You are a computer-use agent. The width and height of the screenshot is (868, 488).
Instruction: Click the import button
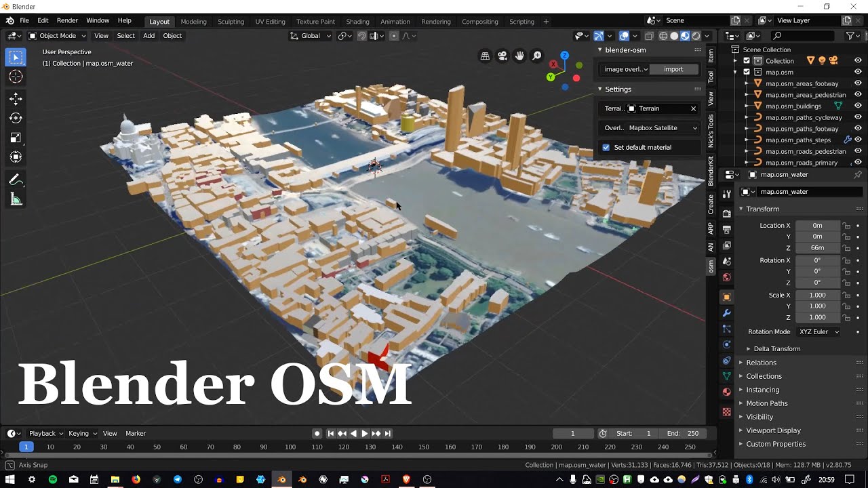pos(673,69)
